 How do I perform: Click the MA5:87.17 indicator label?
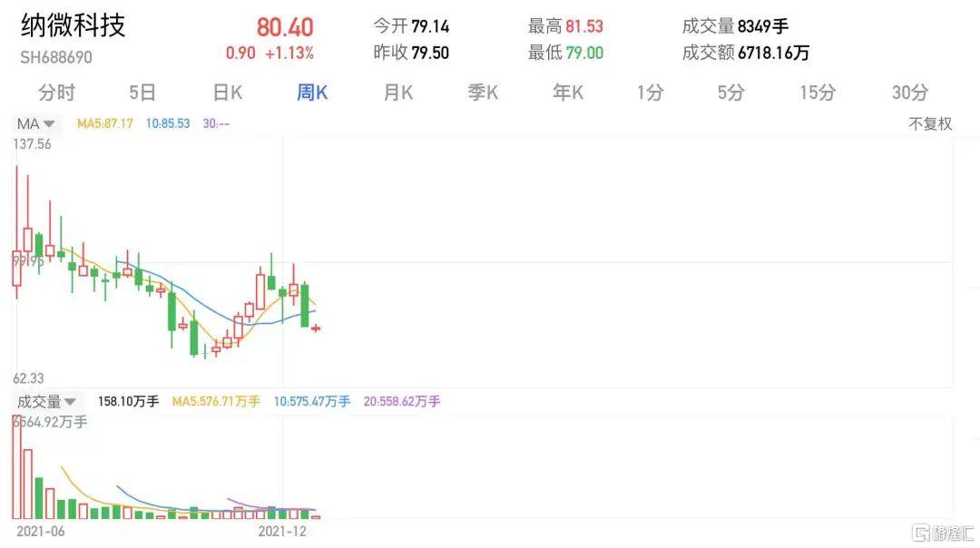tap(105, 123)
